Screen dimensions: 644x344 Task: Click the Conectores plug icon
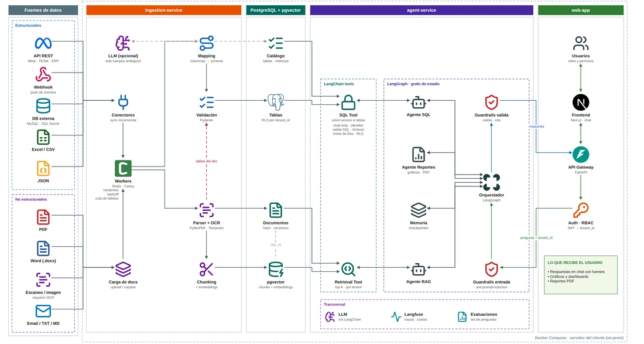coord(123,103)
